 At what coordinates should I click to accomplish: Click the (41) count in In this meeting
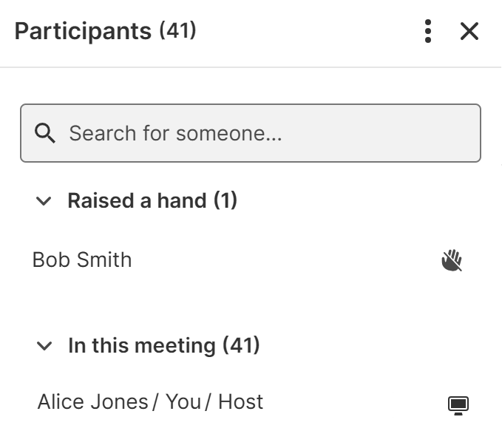tap(241, 345)
